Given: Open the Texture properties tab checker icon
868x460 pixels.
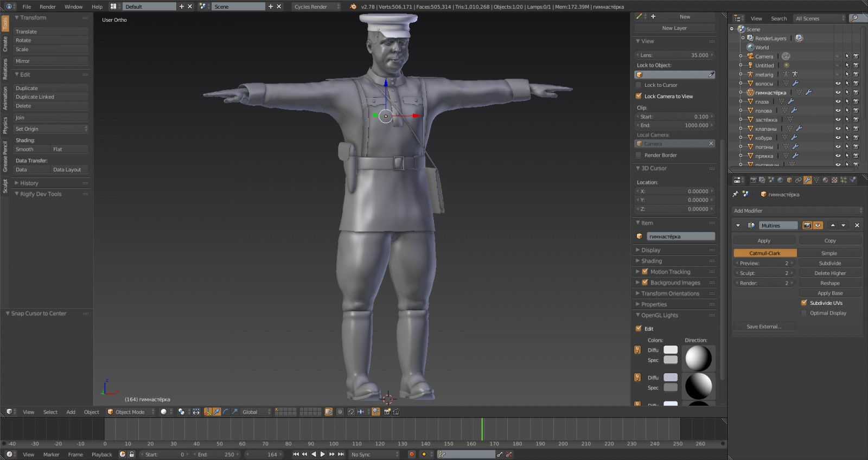Looking at the screenshot, I should tap(834, 180).
